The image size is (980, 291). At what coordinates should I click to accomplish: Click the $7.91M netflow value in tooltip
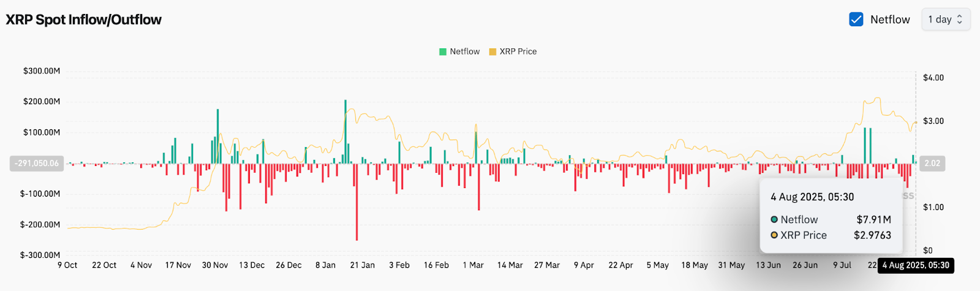click(x=873, y=219)
